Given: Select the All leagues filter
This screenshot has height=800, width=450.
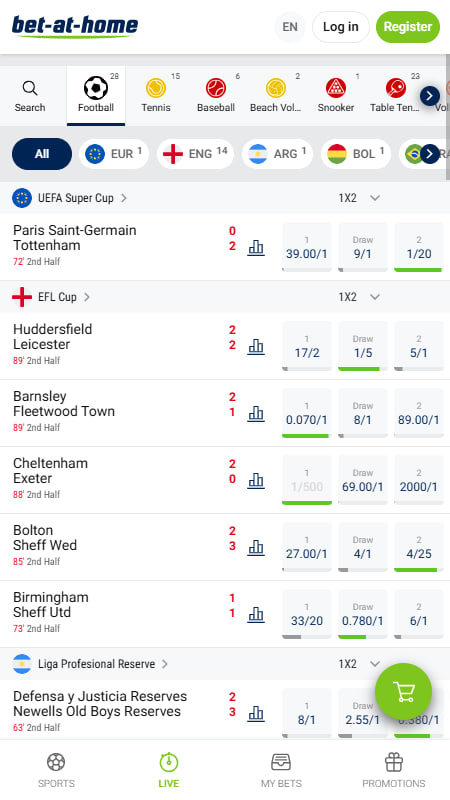Looking at the screenshot, I should [42, 154].
